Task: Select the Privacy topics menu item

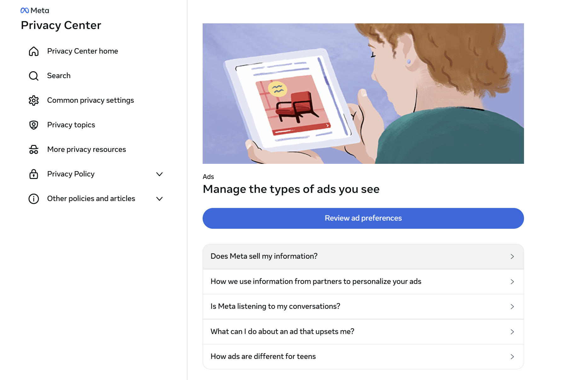Action: (71, 125)
